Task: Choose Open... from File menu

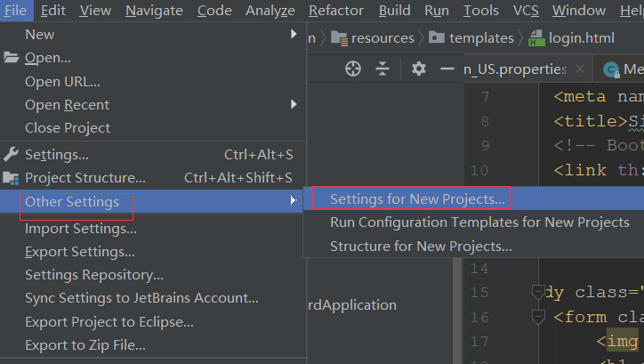Action: tap(153, 58)
